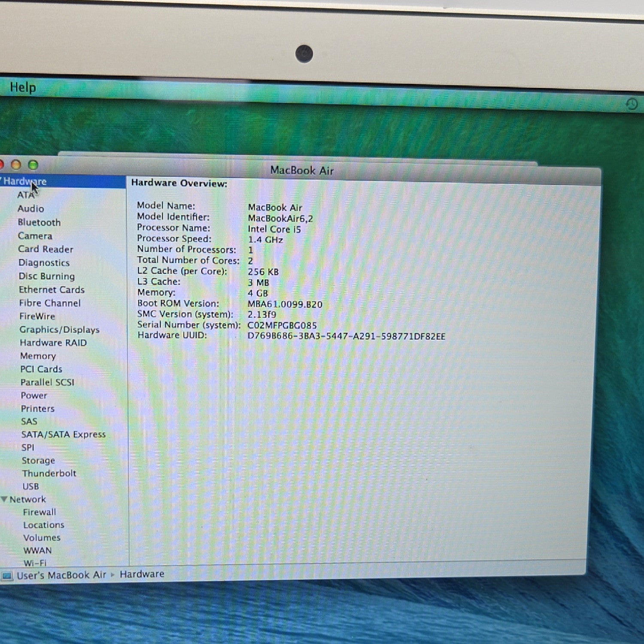The height and width of the screenshot is (644, 644).
Task: Select Locations under Network
Action: (x=44, y=525)
